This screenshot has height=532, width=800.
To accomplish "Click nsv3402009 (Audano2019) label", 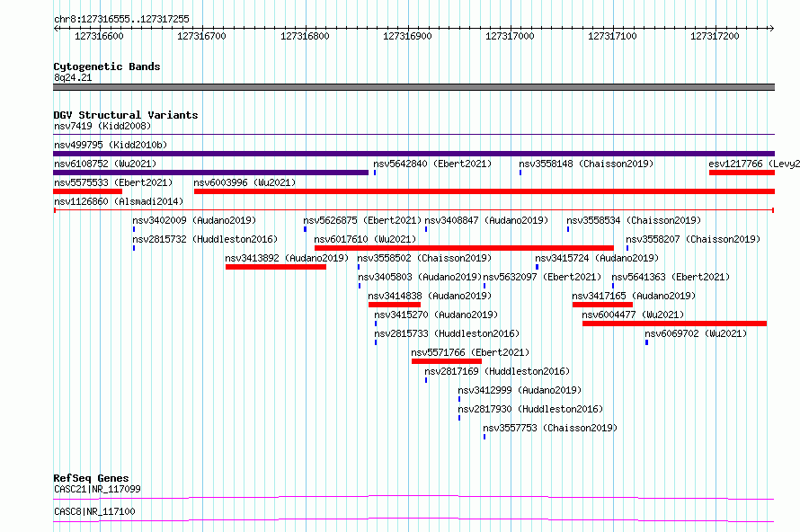I will (194, 220).
